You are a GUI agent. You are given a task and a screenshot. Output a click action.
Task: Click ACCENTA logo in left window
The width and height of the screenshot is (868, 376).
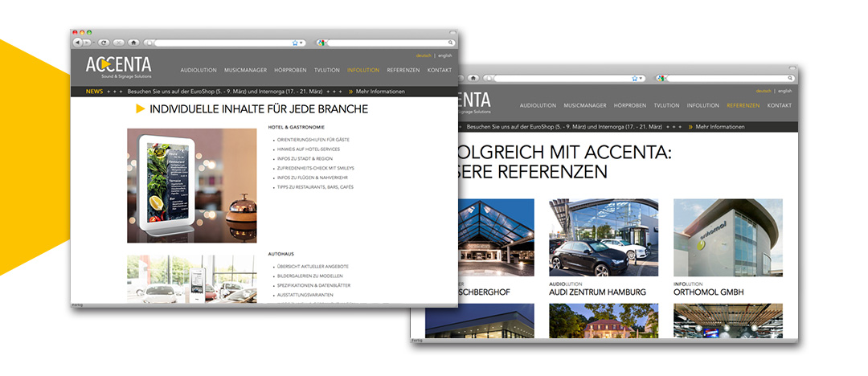point(118,66)
